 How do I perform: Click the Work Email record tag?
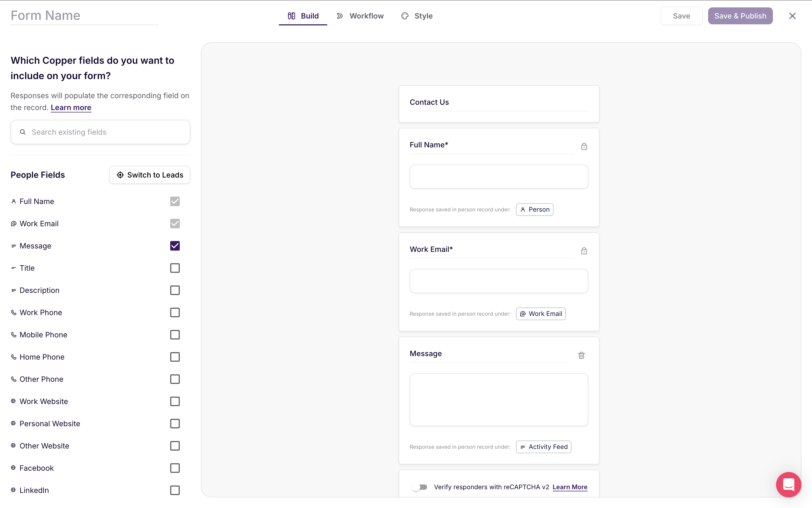coord(541,314)
